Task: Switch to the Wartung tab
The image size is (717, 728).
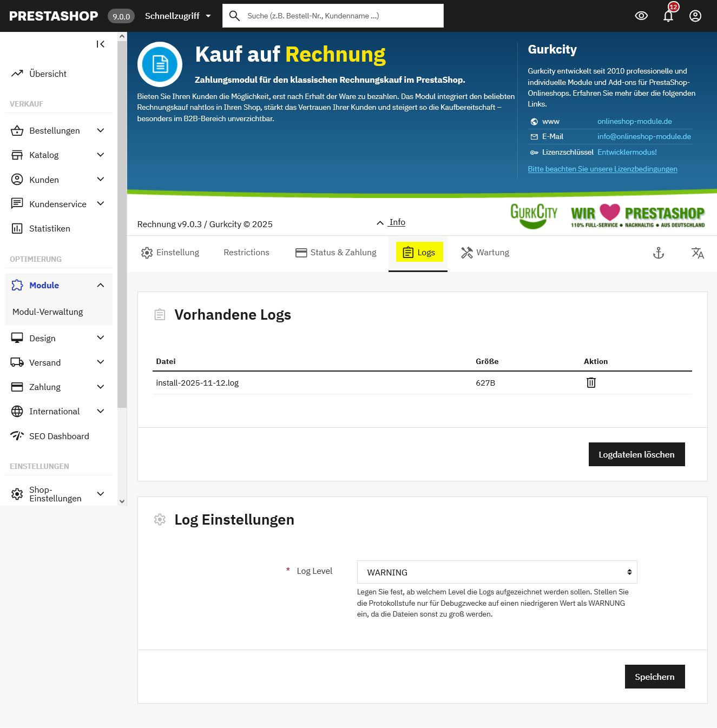Action: (485, 253)
